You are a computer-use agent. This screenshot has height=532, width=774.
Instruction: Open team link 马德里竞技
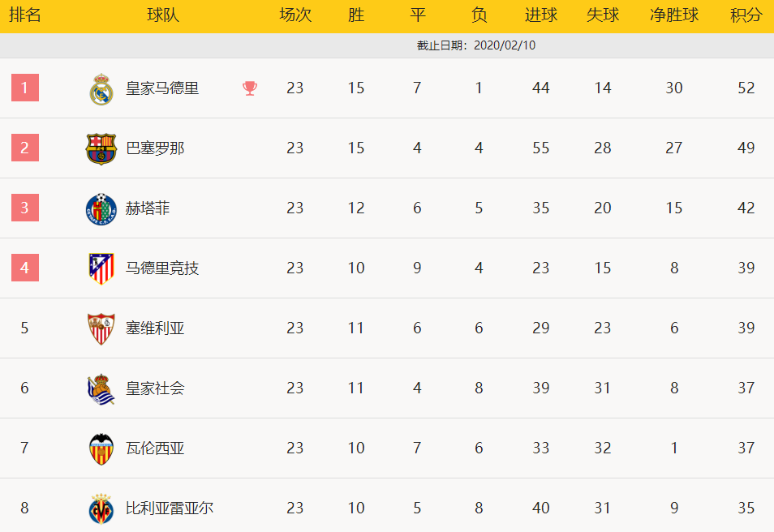point(162,268)
